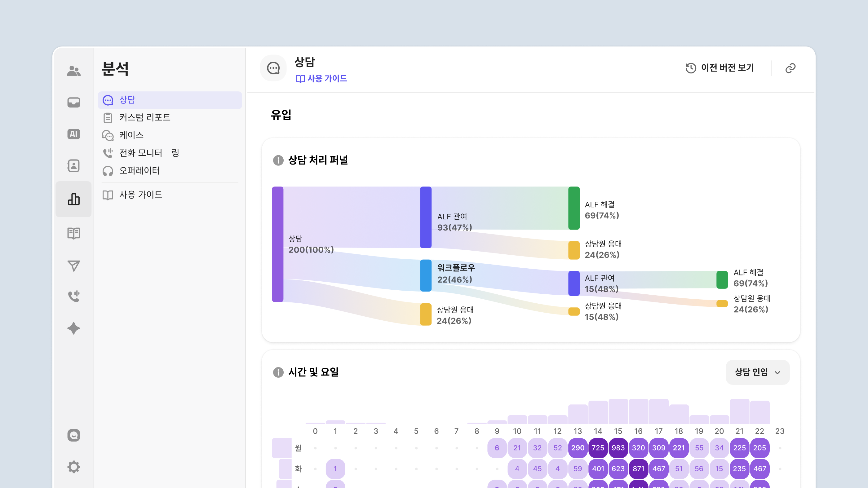Click the info icon beside 시간 및 요일

click(278, 372)
